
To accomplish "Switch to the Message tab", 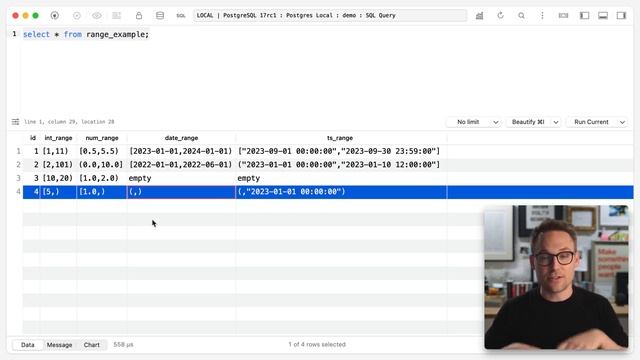I will click(x=59, y=345).
